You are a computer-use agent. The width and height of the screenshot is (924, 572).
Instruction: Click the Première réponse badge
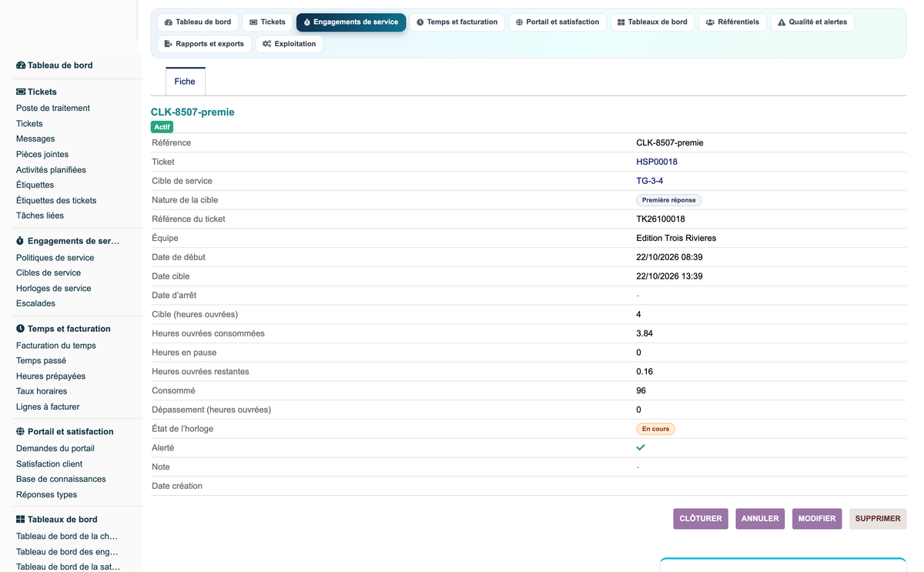click(668, 200)
